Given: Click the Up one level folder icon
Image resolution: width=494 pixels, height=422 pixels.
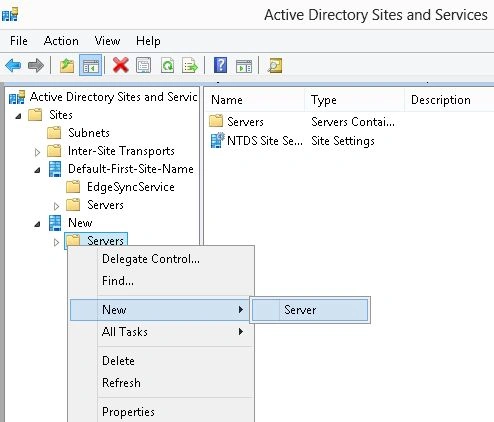Looking at the screenshot, I should coord(67,65).
